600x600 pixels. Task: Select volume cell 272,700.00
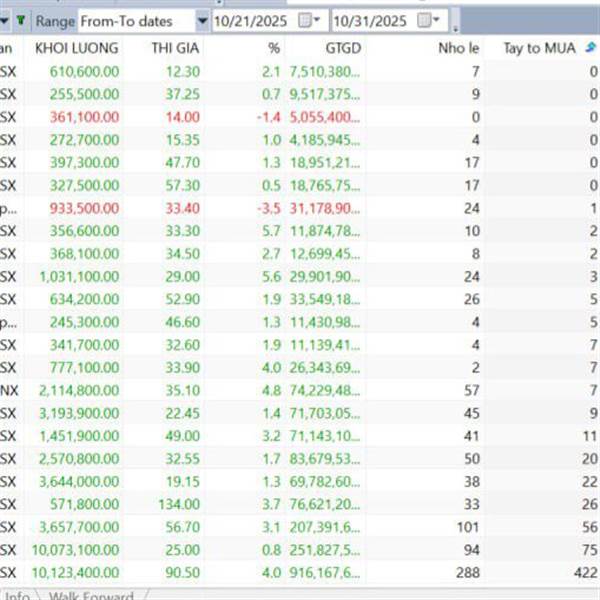84,140
